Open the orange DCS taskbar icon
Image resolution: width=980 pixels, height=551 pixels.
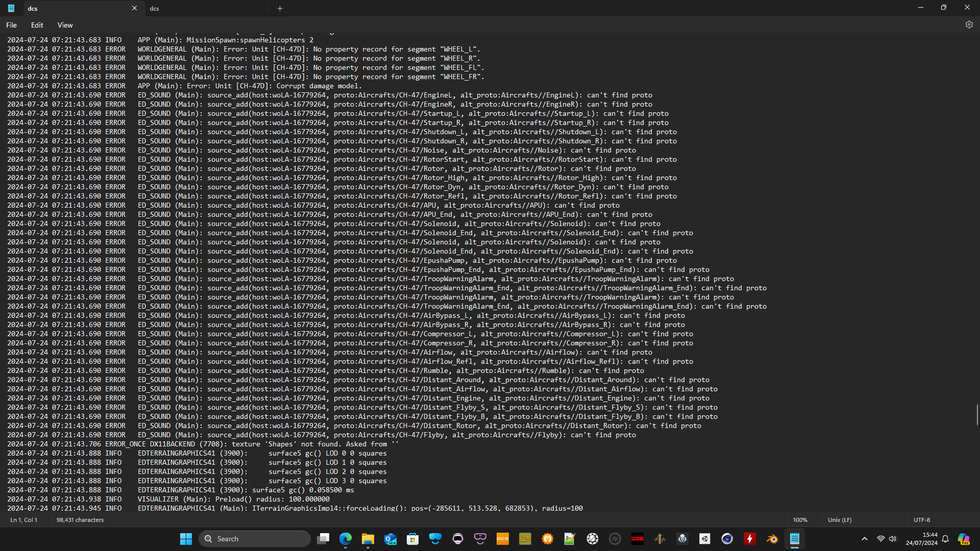point(503,539)
